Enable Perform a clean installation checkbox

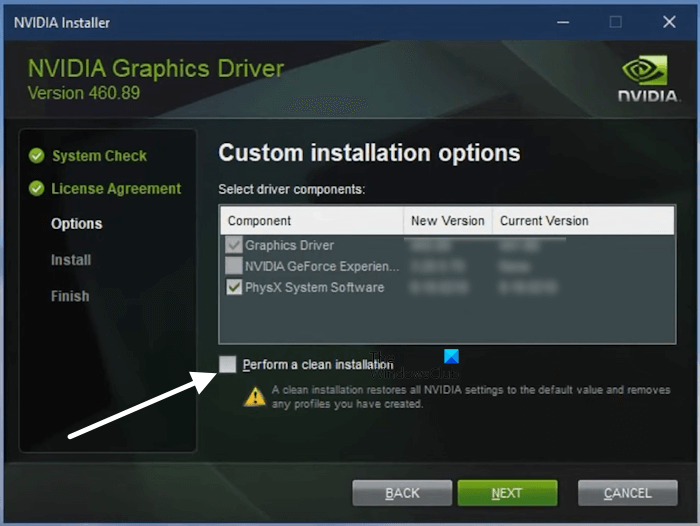[228, 364]
